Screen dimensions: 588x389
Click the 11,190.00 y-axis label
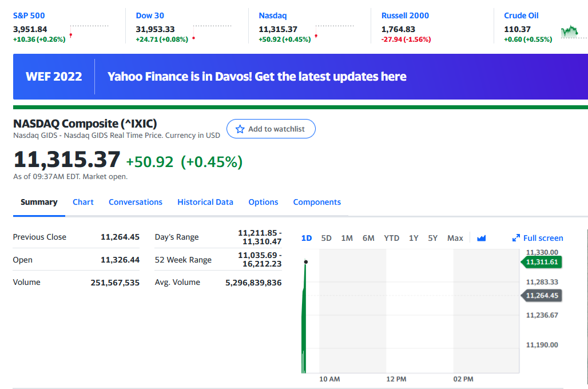click(542, 345)
